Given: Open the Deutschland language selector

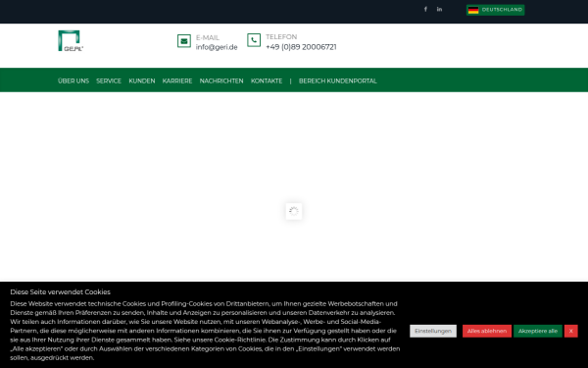Looking at the screenshot, I should tap(495, 10).
